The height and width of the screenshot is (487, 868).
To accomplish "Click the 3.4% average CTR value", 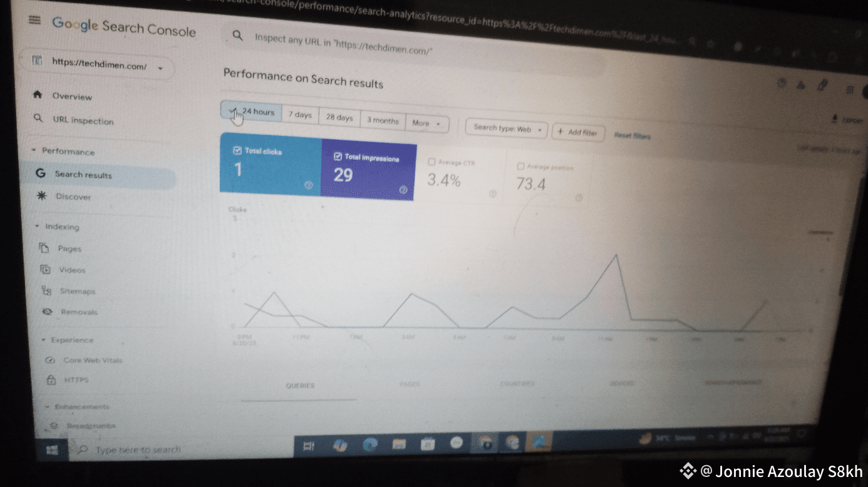I will [x=444, y=181].
